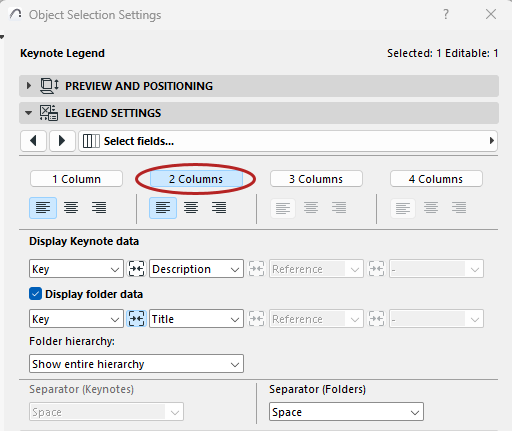The image size is (512, 431).
Task: Toggle merge between folder Key and Title
Action: coord(136,319)
